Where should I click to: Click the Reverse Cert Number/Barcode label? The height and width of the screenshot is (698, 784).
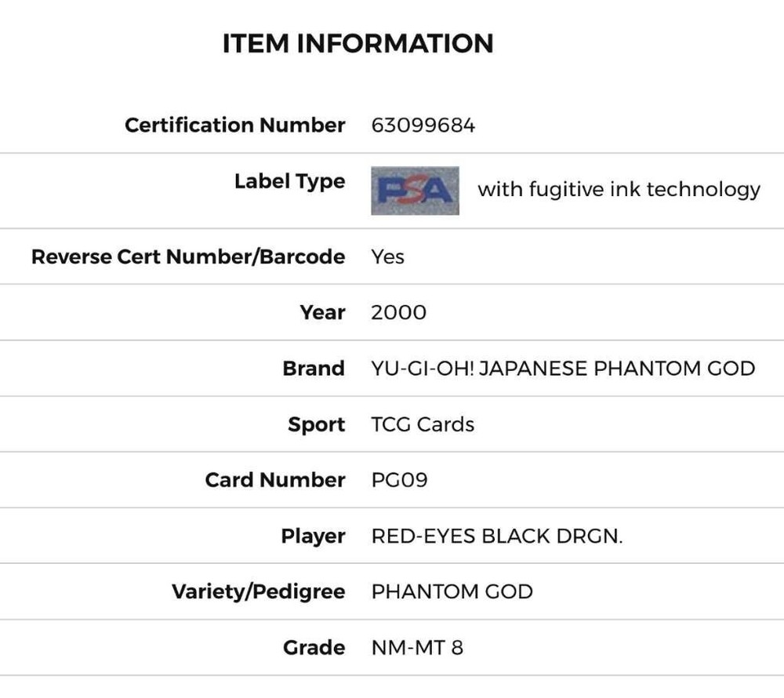pos(188,256)
